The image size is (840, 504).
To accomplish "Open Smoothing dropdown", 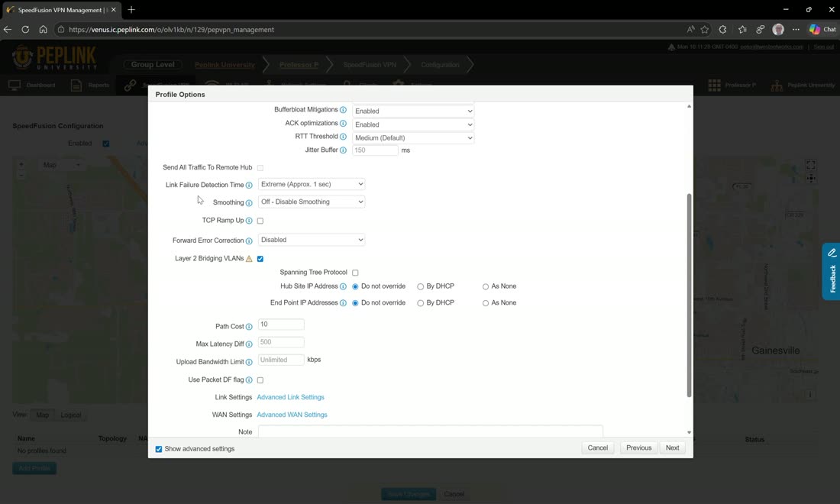I will click(x=312, y=202).
